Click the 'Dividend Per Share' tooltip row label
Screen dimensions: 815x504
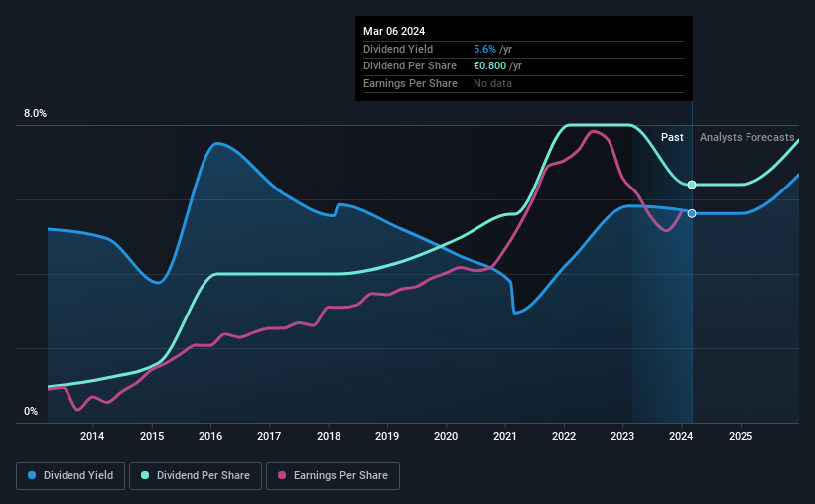[410, 66]
